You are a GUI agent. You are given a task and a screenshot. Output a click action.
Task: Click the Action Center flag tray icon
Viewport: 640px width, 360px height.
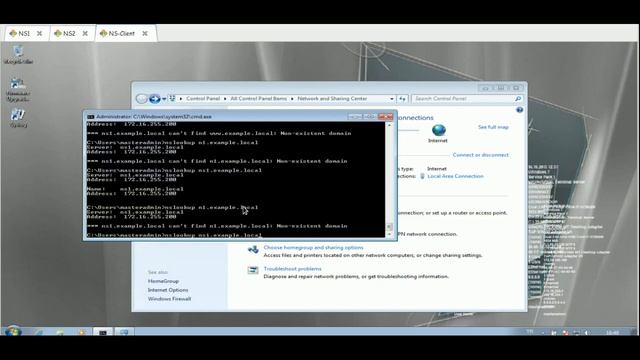(x=554, y=333)
